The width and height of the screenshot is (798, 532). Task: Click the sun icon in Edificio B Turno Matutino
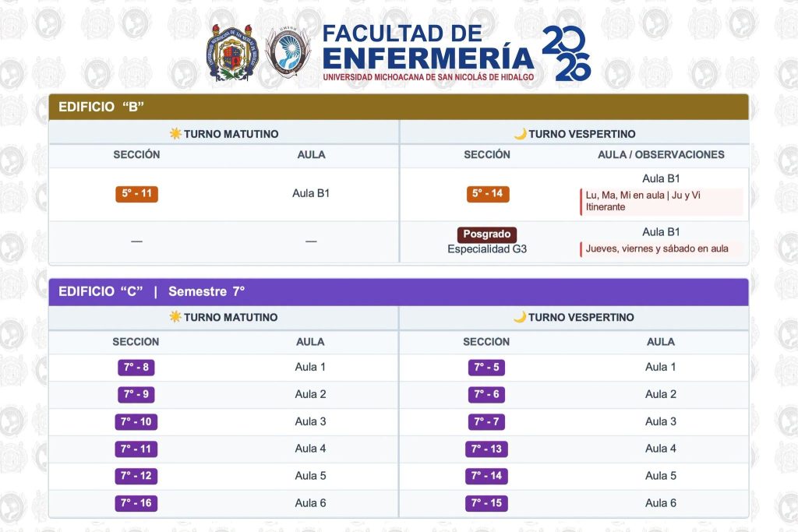(175, 134)
